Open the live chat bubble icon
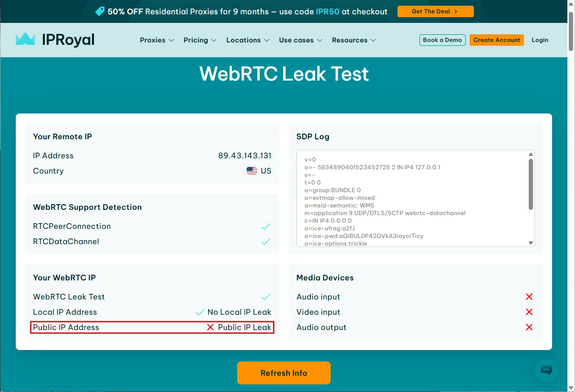 [x=546, y=370]
